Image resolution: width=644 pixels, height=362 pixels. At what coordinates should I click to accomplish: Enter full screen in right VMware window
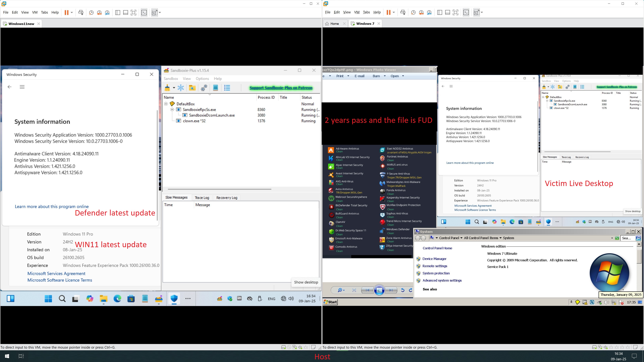(x=456, y=13)
